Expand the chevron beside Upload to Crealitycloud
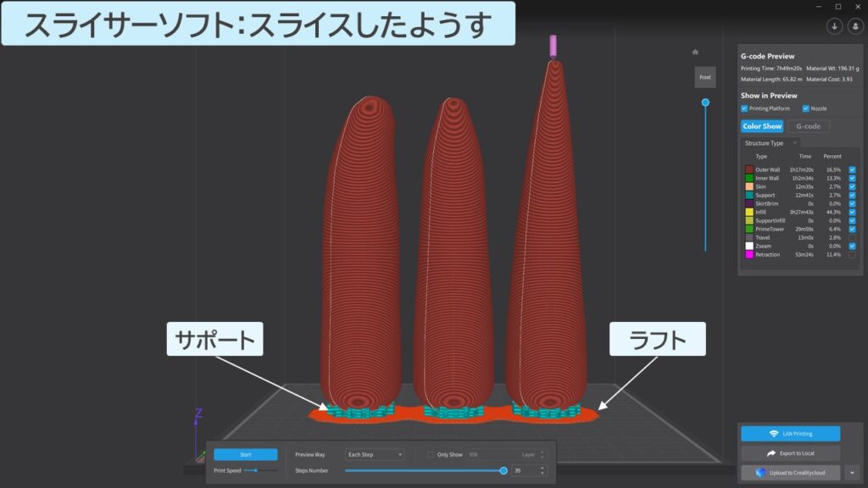The height and width of the screenshot is (488, 868). click(x=852, y=473)
